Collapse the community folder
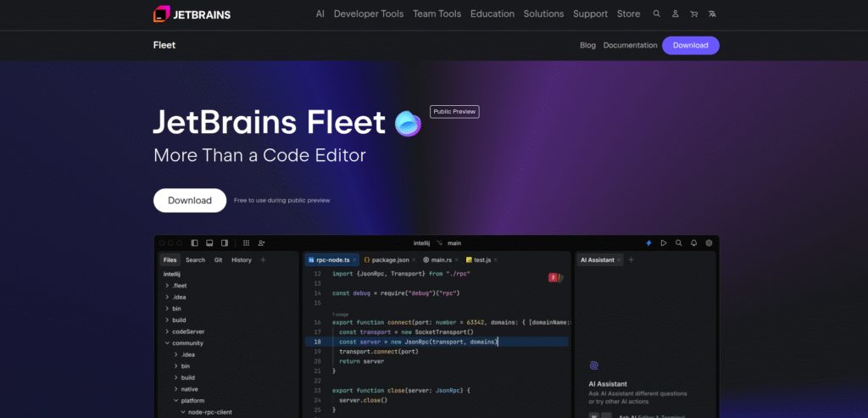The width and height of the screenshot is (868, 418). click(167, 343)
